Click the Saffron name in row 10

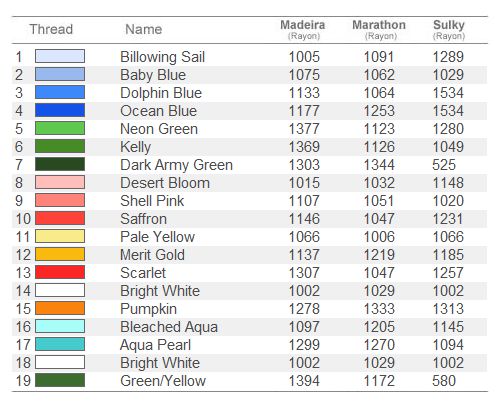[144, 219]
